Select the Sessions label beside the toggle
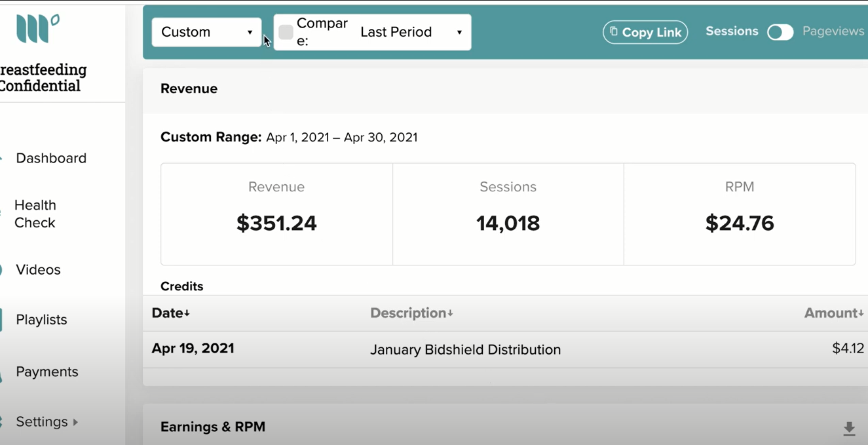Viewport: 868px width, 445px height. coord(732,31)
